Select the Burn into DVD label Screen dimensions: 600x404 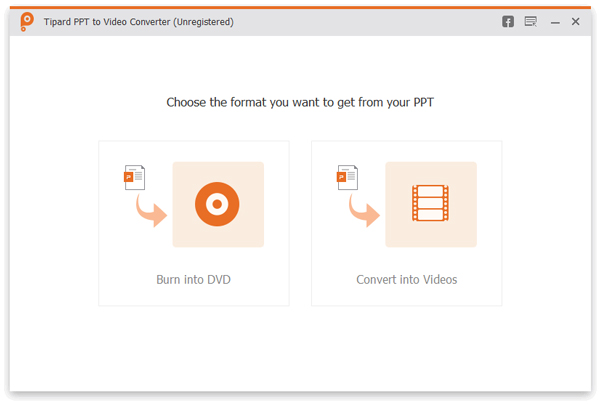coord(193,280)
